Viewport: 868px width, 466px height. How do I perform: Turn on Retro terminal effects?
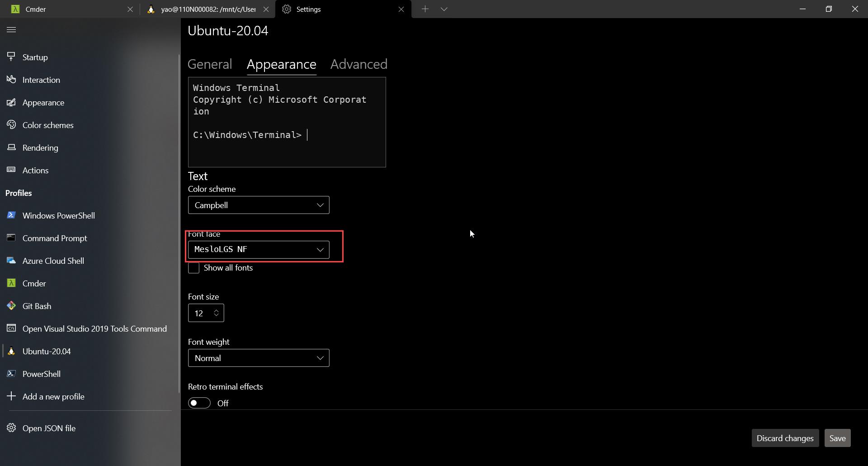199,403
